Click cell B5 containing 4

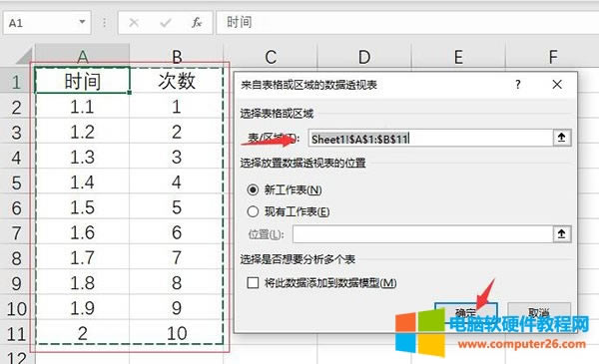[177, 182]
